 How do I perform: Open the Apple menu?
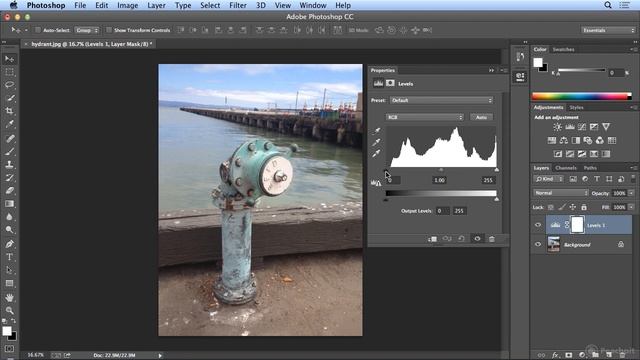[x=13, y=5]
